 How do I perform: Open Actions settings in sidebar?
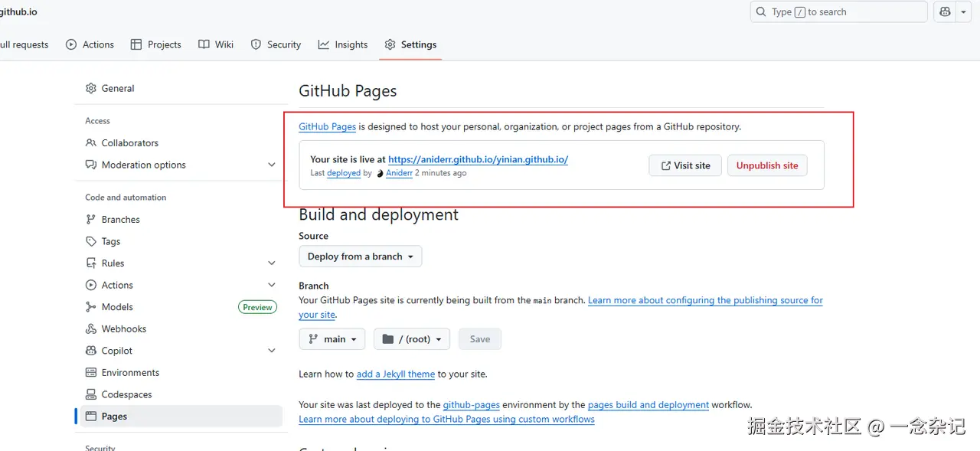coord(181,285)
